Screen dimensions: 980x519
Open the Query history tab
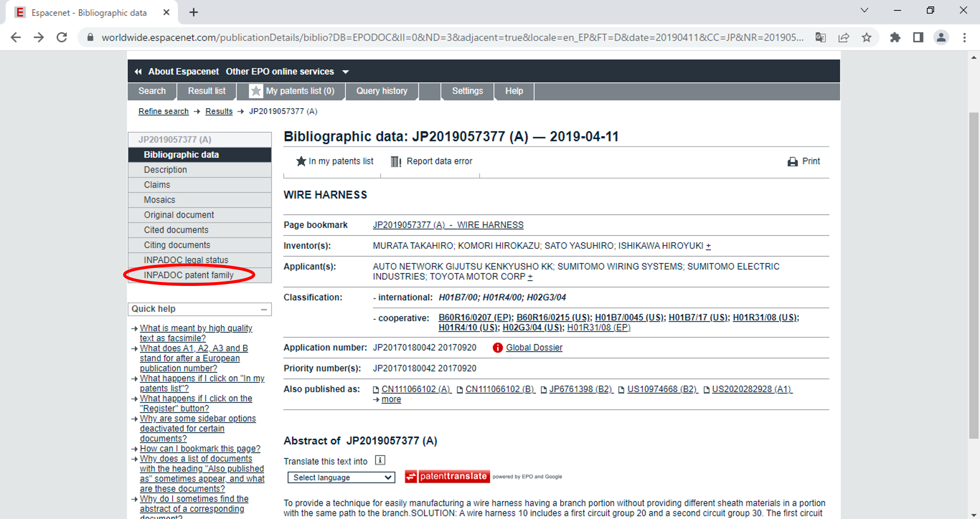[x=382, y=91]
